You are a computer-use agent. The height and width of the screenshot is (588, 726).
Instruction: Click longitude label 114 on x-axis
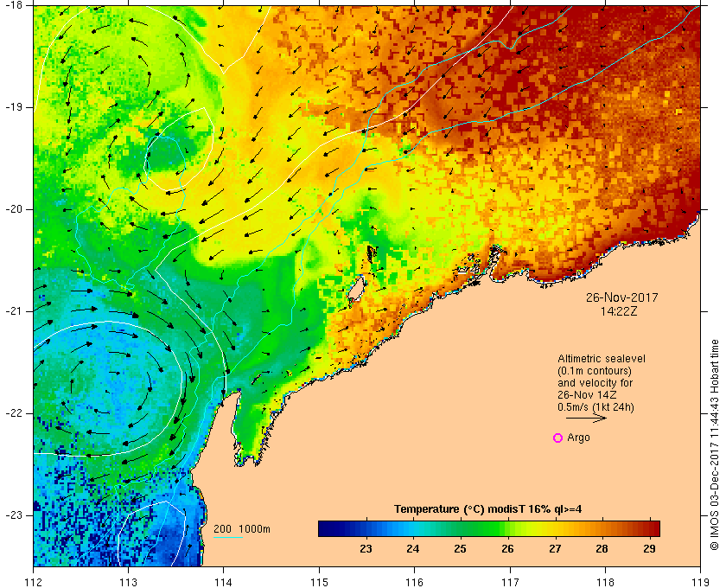[224, 582]
